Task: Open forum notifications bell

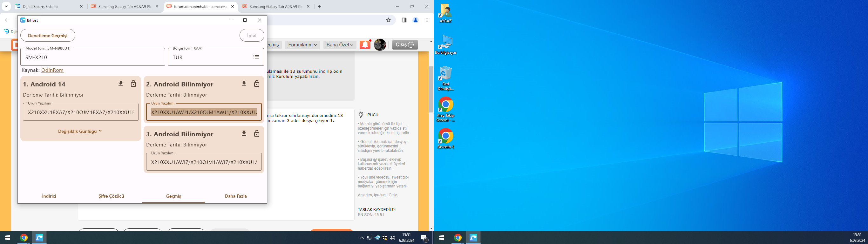Action: tap(365, 45)
